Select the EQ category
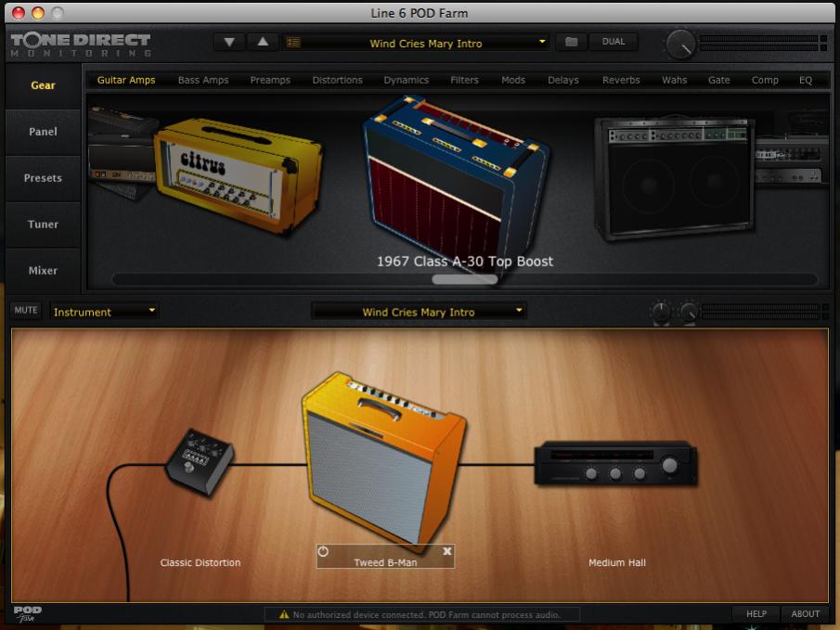This screenshot has width=840, height=630. [x=806, y=81]
